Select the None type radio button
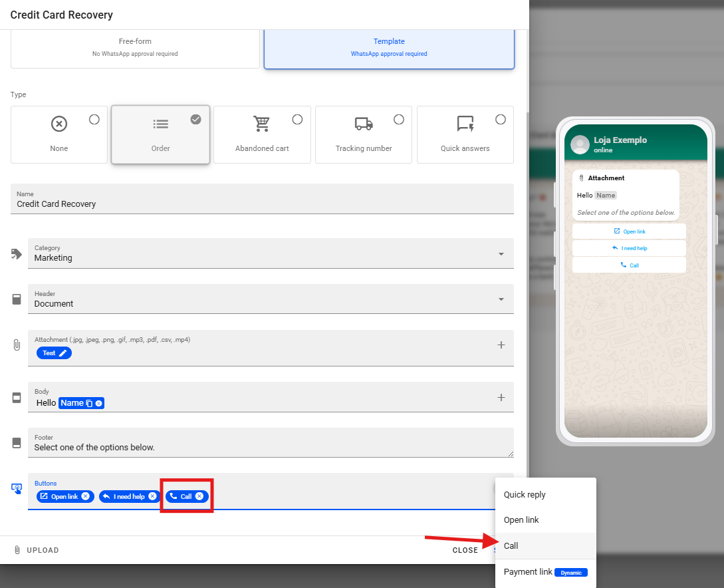This screenshot has height=588, width=724. point(94,120)
